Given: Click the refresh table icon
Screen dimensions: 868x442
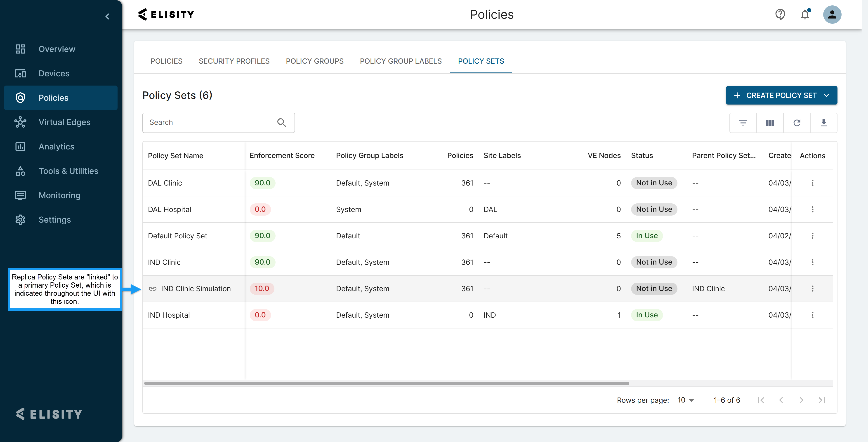Looking at the screenshot, I should [x=797, y=123].
